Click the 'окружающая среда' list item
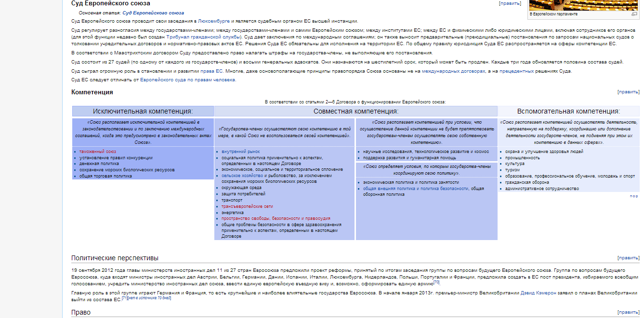 click(x=242, y=188)
